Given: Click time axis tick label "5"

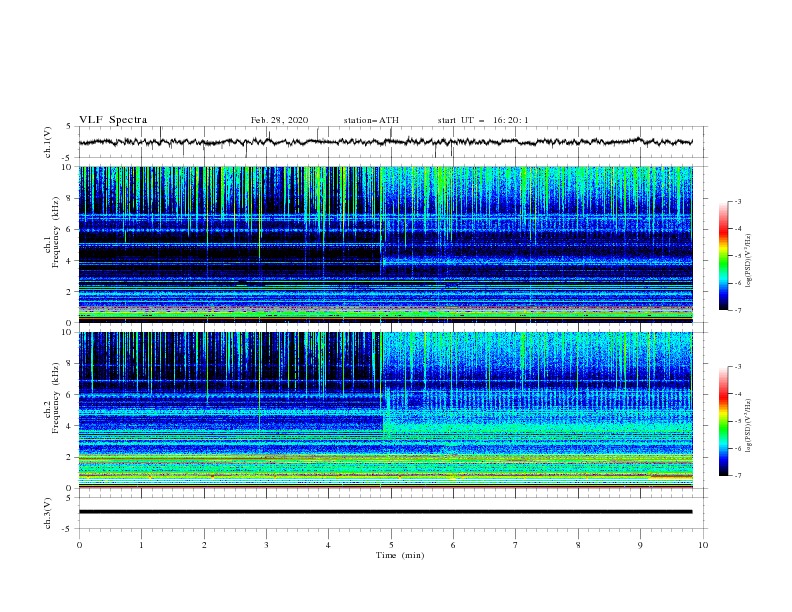Looking at the screenshot, I should click(391, 545).
